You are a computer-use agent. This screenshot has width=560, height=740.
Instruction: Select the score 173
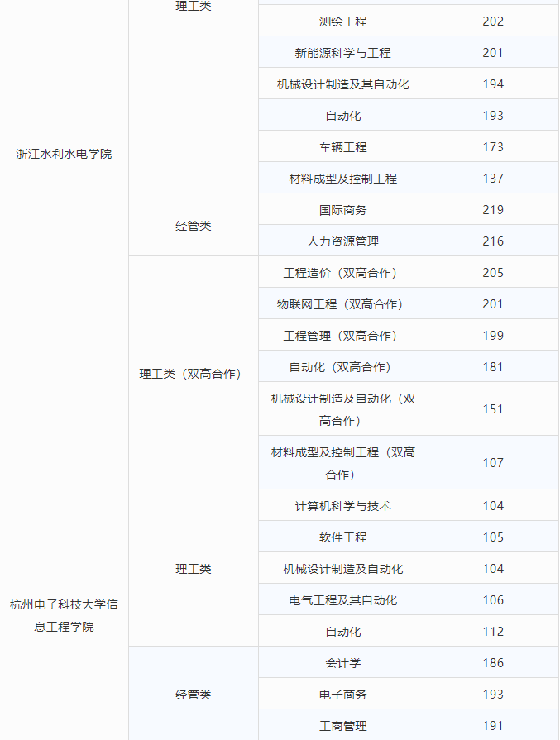pos(493,147)
